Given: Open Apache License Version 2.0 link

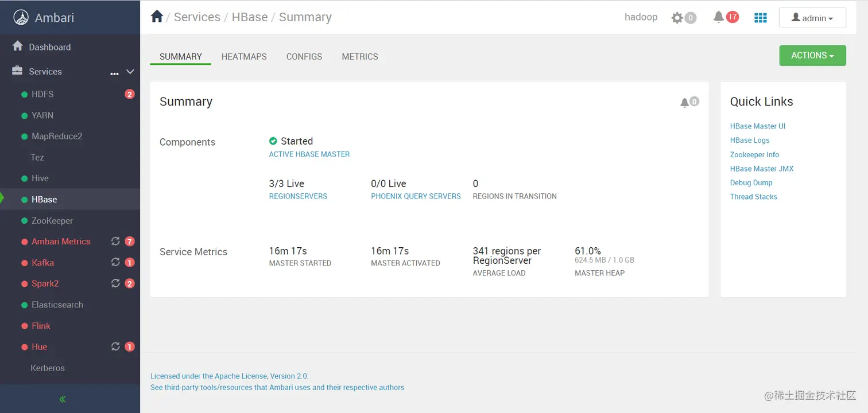Looking at the screenshot, I should 230,376.
